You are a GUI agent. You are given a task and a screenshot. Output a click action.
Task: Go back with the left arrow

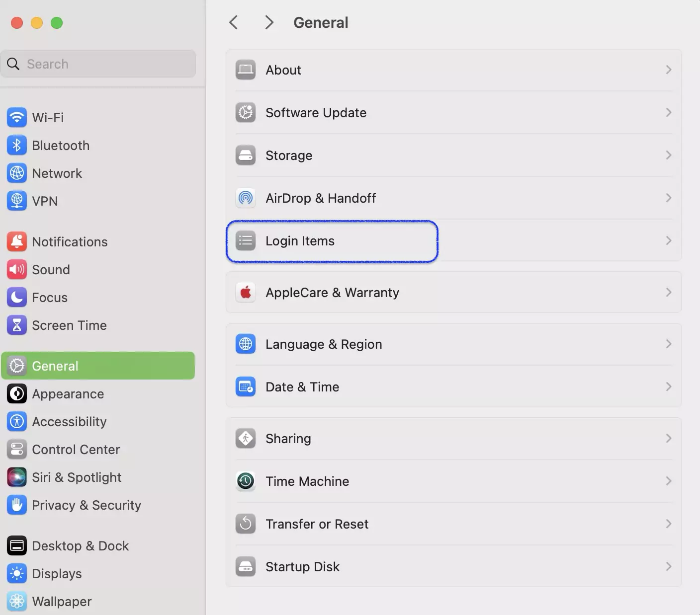pos(234,22)
